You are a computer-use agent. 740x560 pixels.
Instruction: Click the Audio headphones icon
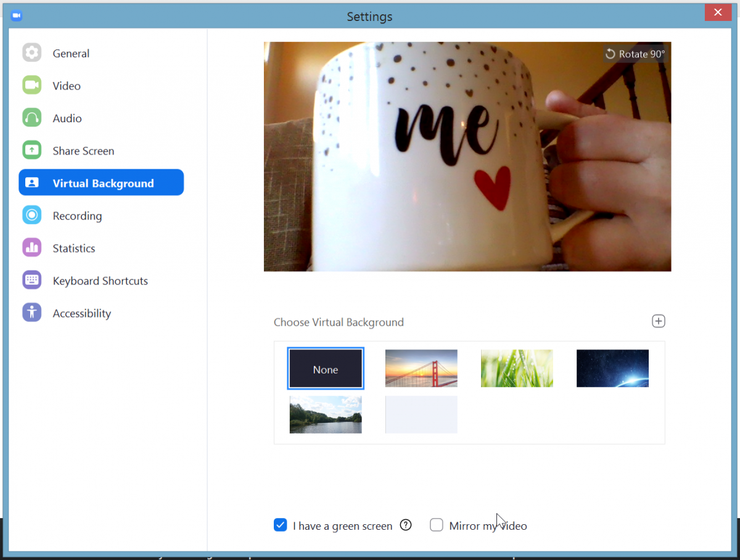click(x=32, y=117)
